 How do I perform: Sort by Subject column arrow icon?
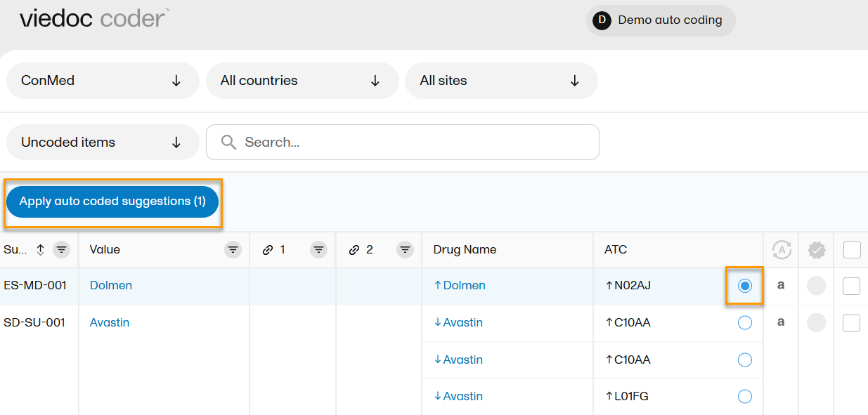click(x=41, y=249)
